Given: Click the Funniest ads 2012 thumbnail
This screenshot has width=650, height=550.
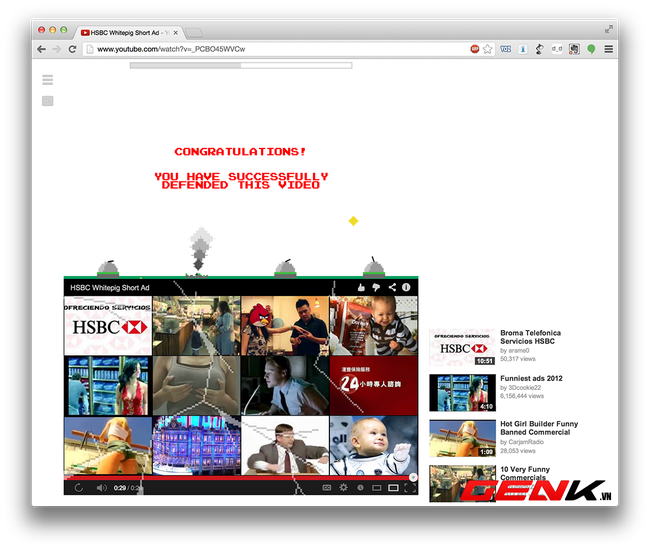Looking at the screenshot, I should click(x=462, y=393).
